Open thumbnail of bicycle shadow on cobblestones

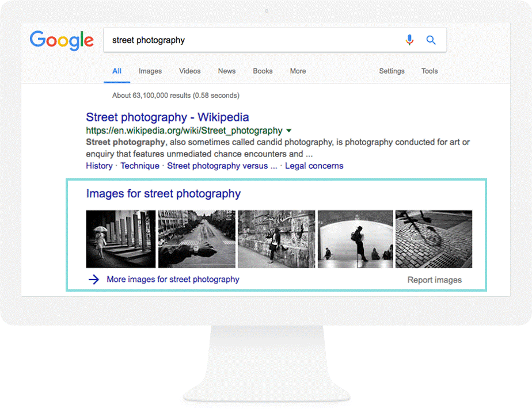point(434,239)
